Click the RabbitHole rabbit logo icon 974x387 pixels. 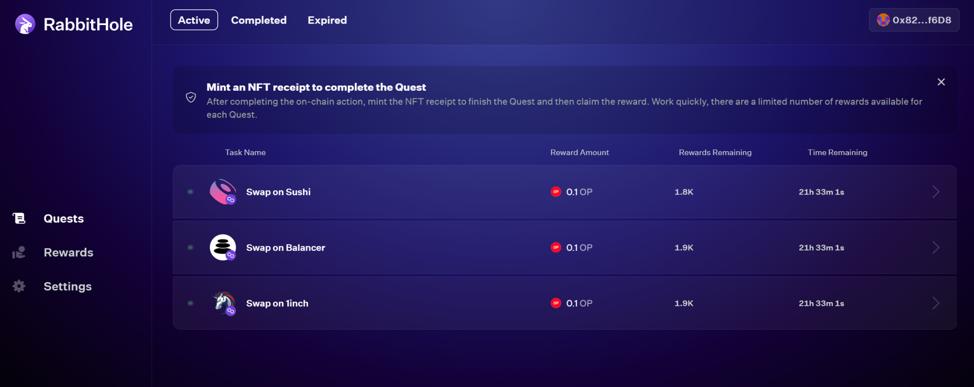25,24
